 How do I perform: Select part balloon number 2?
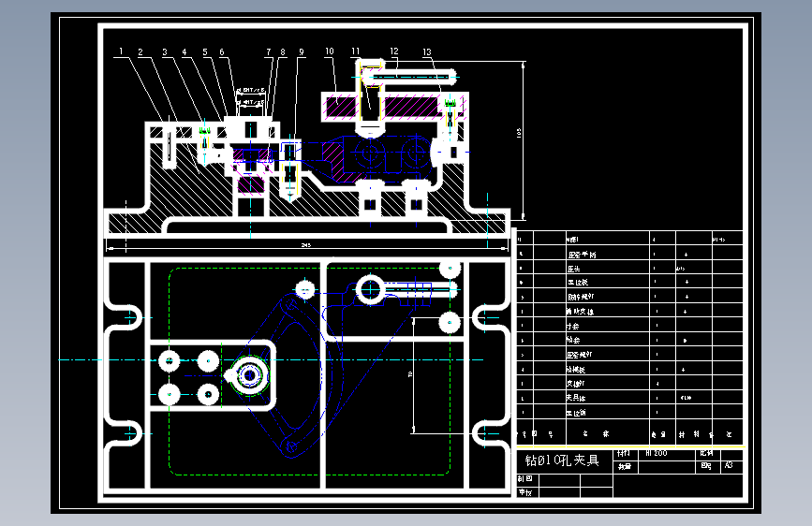coord(140,51)
